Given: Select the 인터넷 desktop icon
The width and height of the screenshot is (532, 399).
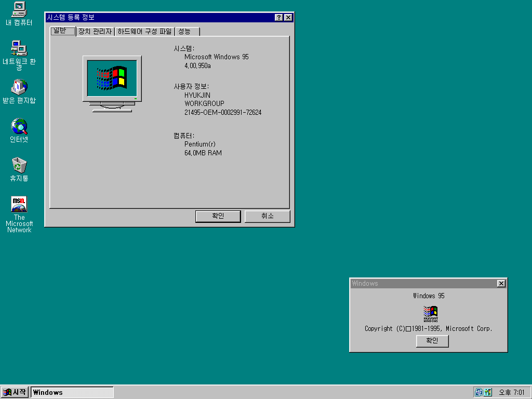Looking at the screenshot, I should (19, 130).
